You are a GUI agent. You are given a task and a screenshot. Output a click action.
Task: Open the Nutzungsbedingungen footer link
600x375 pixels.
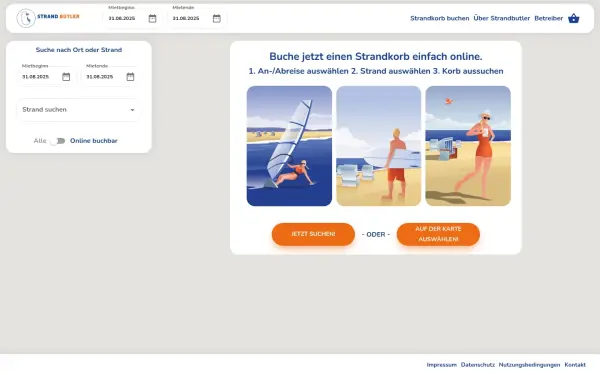click(x=529, y=365)
